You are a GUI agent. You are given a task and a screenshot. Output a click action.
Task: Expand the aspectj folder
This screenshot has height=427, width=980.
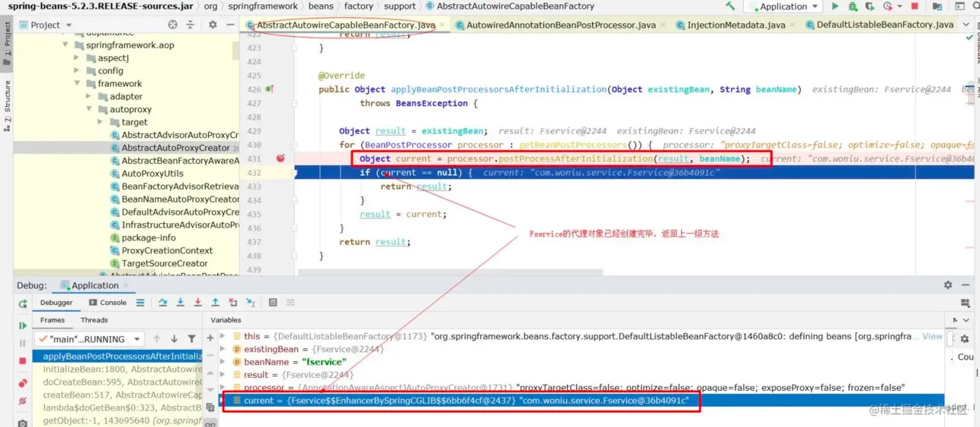[77, 58]
